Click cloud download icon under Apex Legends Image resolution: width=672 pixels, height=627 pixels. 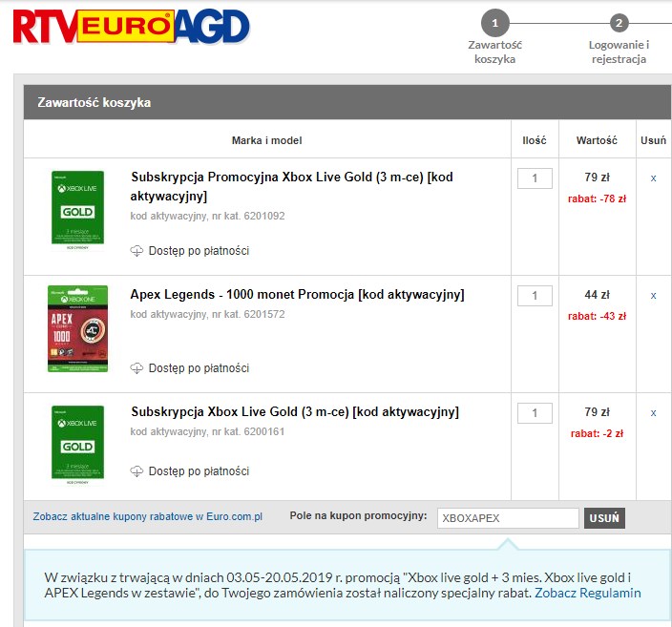point(136,368)
